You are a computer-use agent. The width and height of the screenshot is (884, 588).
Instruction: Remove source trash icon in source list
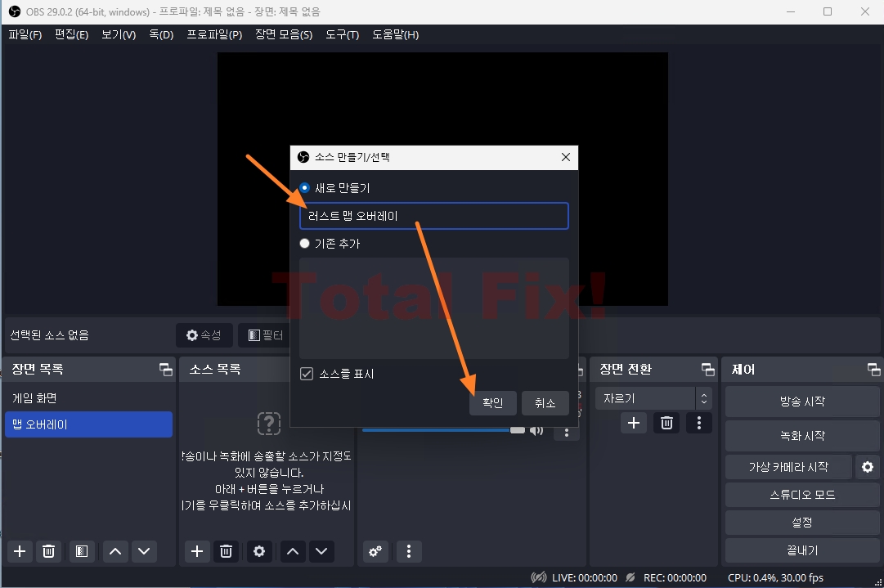point(226,551)
